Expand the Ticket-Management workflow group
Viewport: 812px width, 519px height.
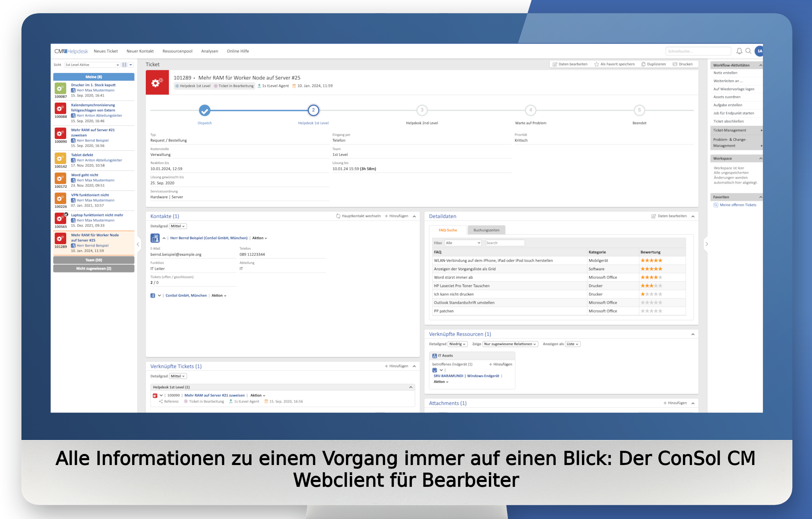click(761, 130)
